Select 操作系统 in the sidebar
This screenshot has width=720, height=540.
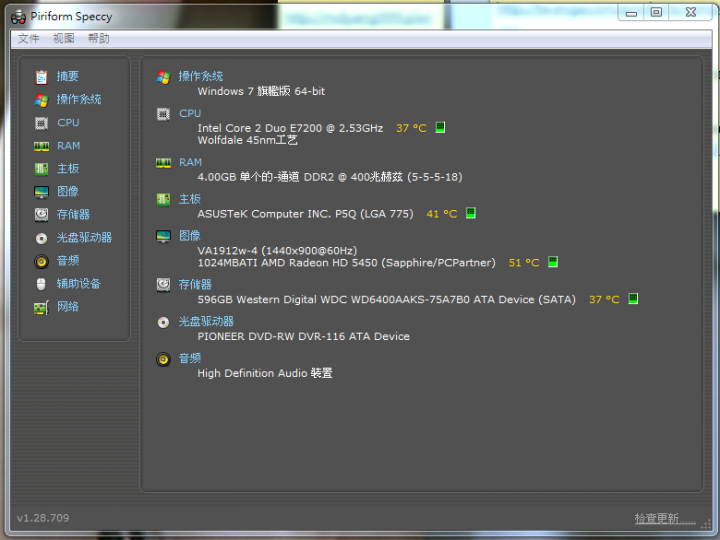pyautogui.click(x=79, y=100)
